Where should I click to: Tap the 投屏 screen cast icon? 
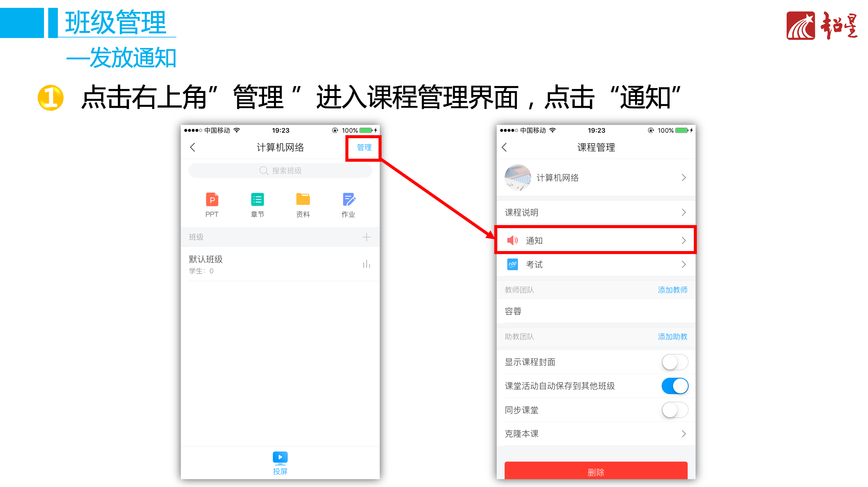click(x=280, y=458)
